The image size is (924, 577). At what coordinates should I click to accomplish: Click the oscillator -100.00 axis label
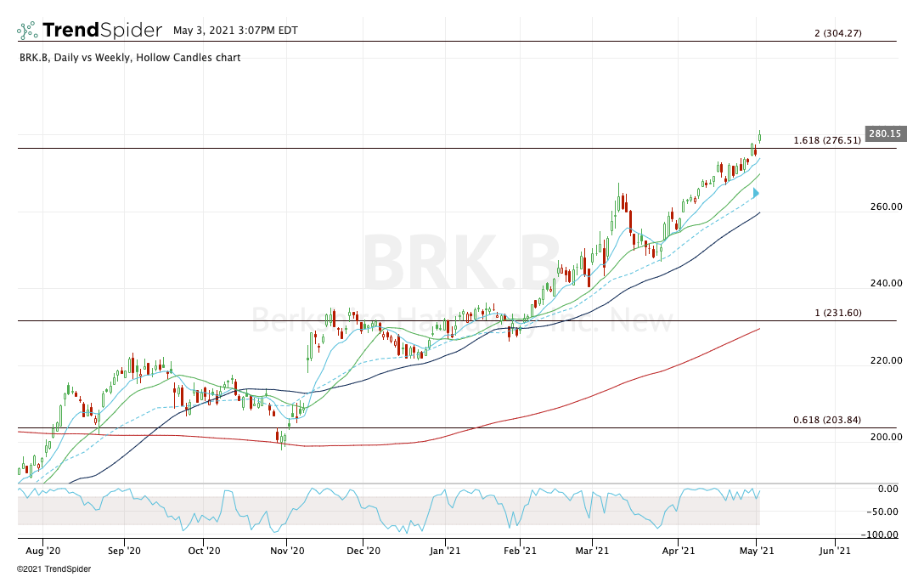(x=880, y=535)
